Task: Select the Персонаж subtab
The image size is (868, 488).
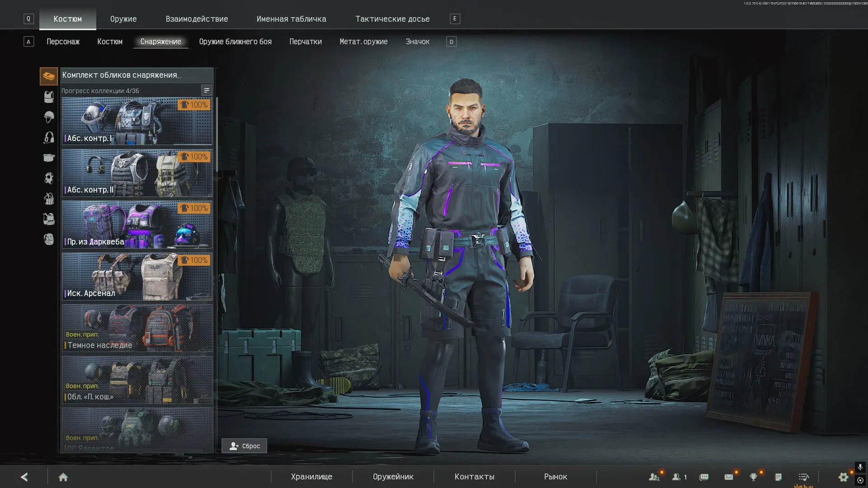Action: point(63,42)
